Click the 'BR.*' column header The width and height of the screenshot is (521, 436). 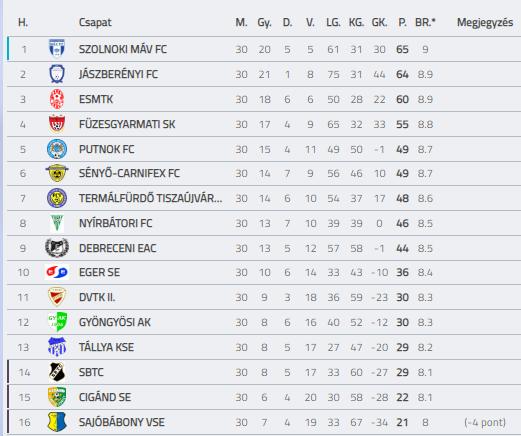coord(425,22)
